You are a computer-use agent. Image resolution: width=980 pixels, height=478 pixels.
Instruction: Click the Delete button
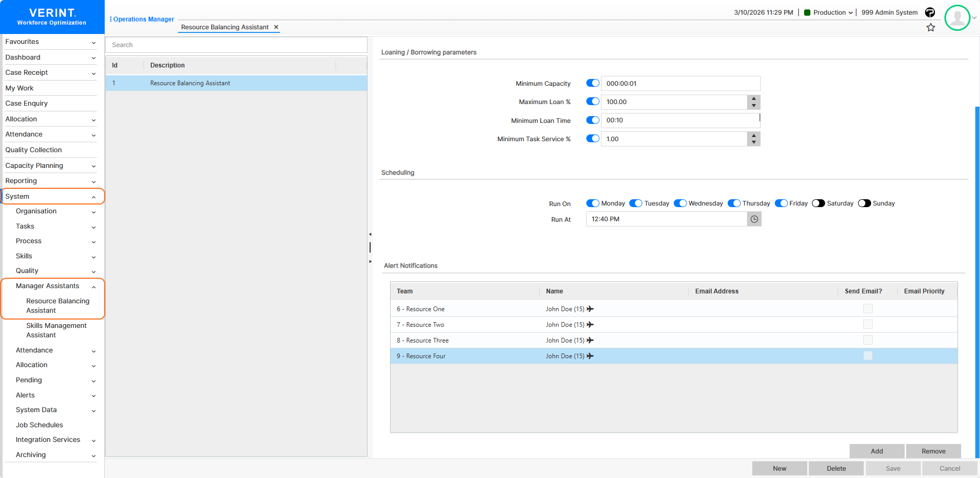tap(836, 469)
